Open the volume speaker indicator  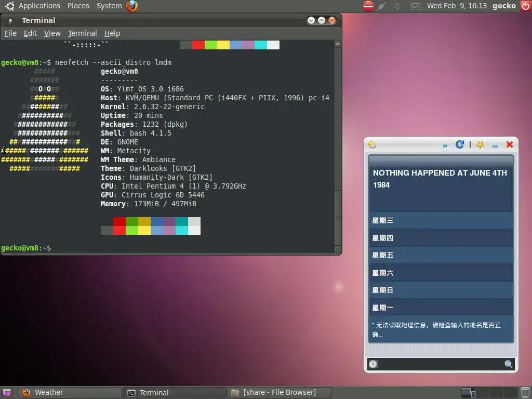tap(396, 6)
